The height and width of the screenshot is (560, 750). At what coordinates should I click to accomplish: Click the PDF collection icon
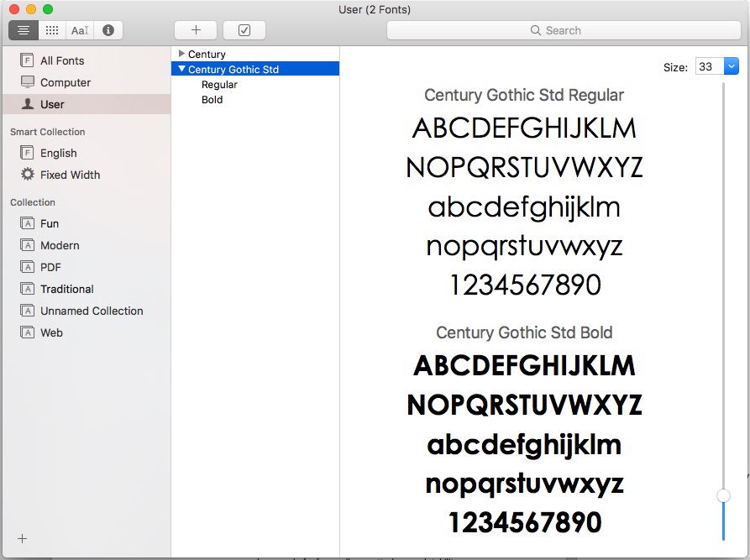tap(27, 267)
